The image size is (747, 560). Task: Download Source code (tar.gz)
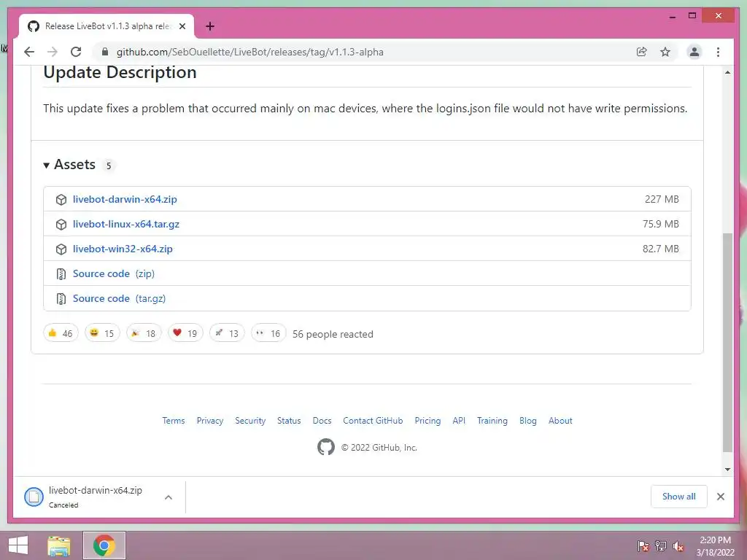pos(119,298)
